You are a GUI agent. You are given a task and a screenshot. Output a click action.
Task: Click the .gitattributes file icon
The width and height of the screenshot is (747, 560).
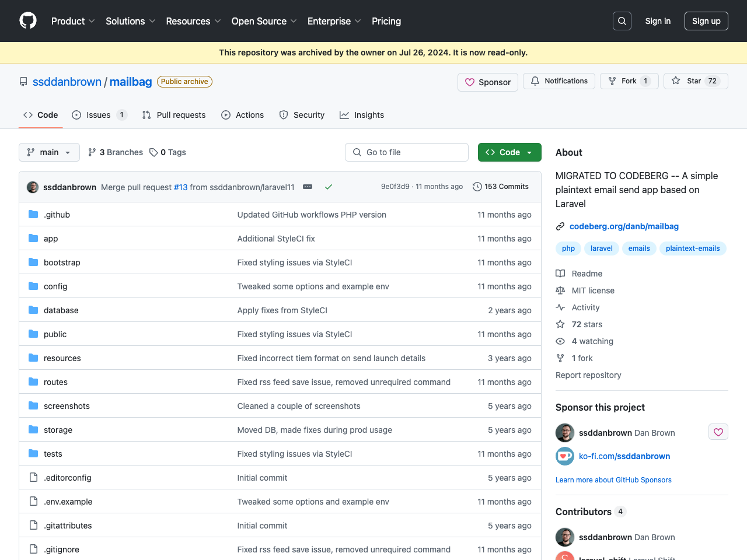pyautogui.click(x=33, y=525)
